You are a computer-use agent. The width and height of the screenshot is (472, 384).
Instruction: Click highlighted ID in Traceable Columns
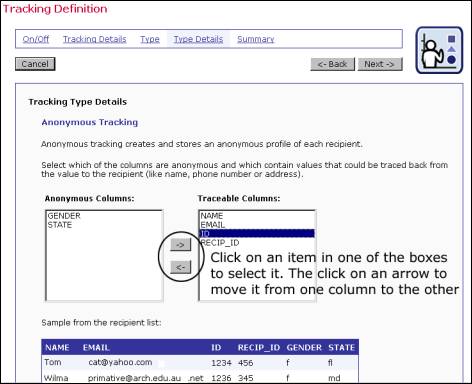[257, 233]
